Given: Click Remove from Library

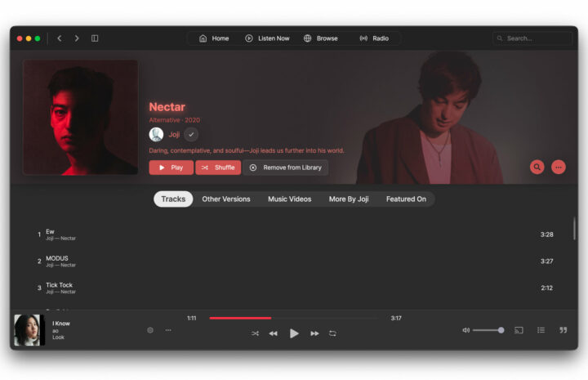Looking at the screenshot, I should click(286, 168).
